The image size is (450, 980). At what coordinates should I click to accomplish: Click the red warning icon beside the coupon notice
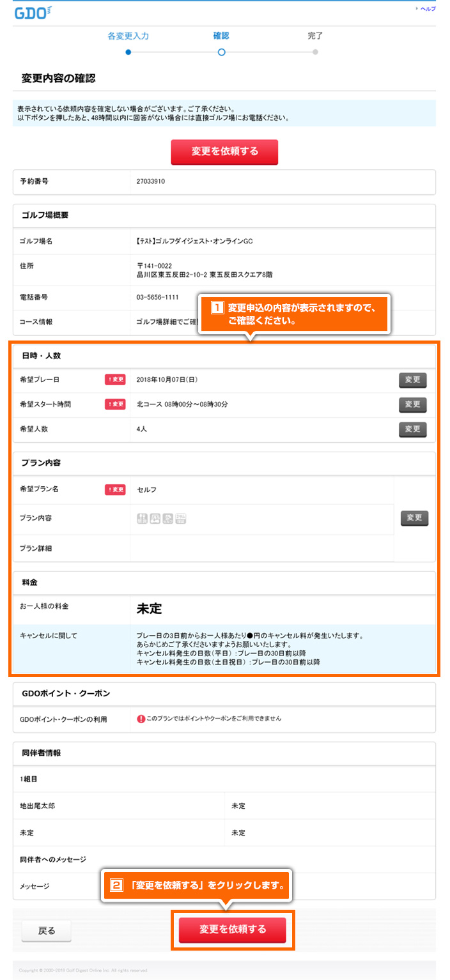[x=141, y=719]
